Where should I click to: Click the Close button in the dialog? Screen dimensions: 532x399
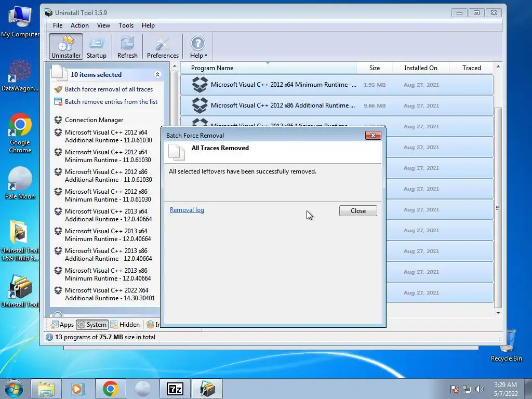tap(358, 211)
